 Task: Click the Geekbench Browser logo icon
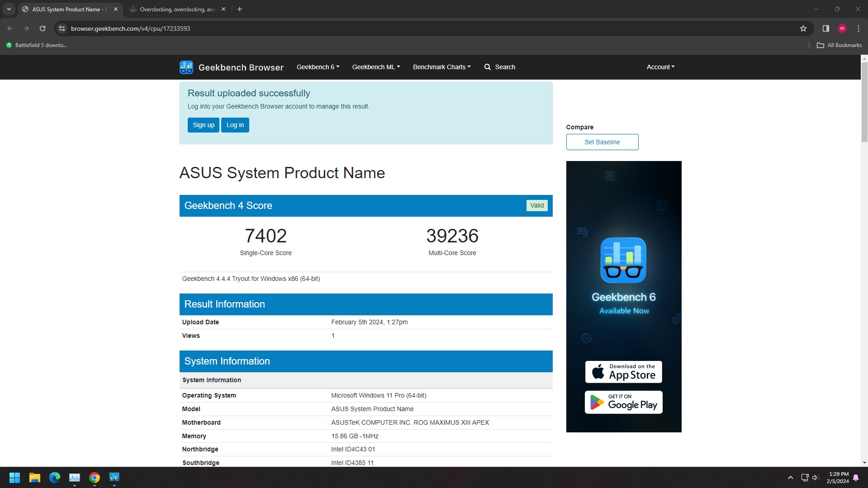[186, 67]
